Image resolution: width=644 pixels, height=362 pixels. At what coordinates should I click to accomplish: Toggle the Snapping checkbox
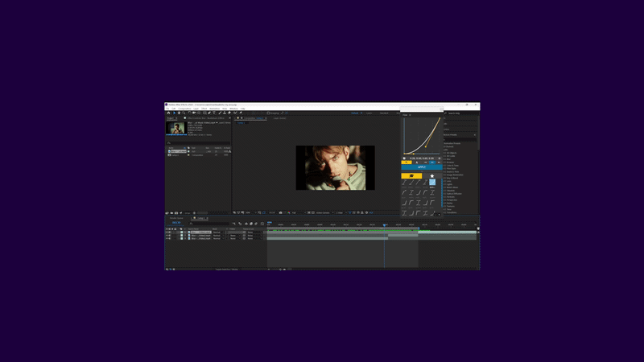tap(268, 113)
